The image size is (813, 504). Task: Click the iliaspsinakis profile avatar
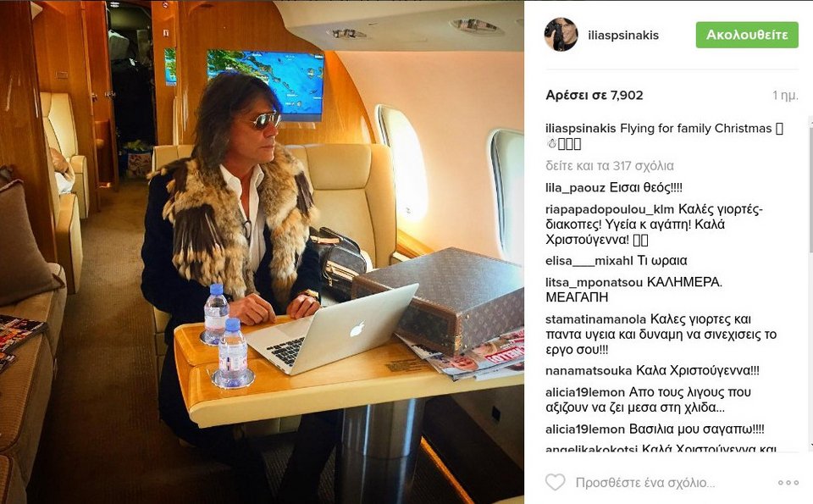[561, 34]
